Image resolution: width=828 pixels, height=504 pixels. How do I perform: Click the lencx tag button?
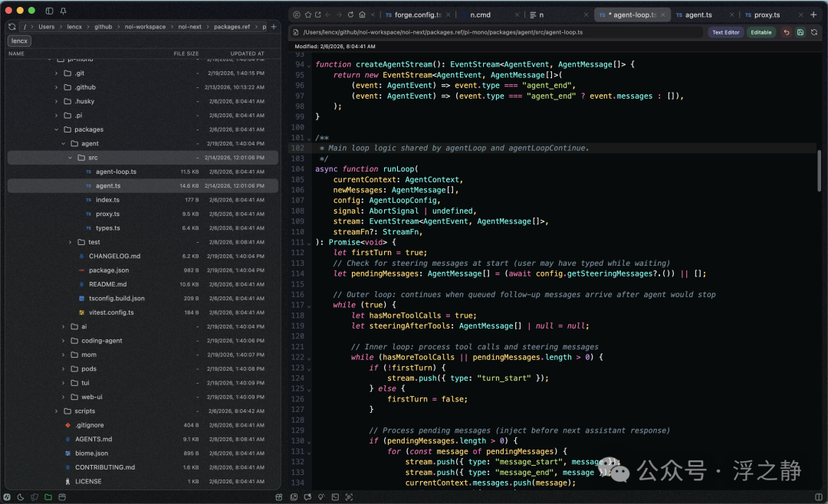(x=19, y=41)
